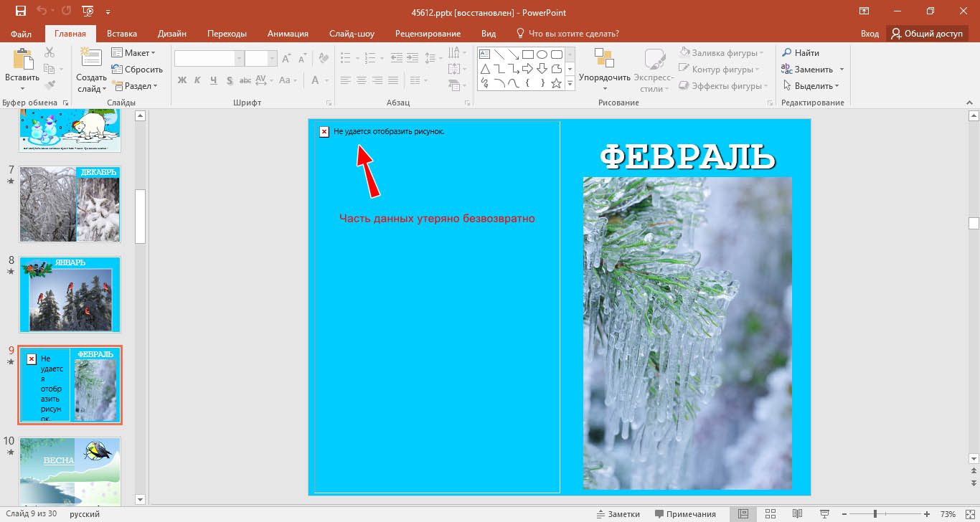This screenshot has height=522, width=980.
Task: Click the Reset (Сбросить) button
Action: click(x=137, y=70)
